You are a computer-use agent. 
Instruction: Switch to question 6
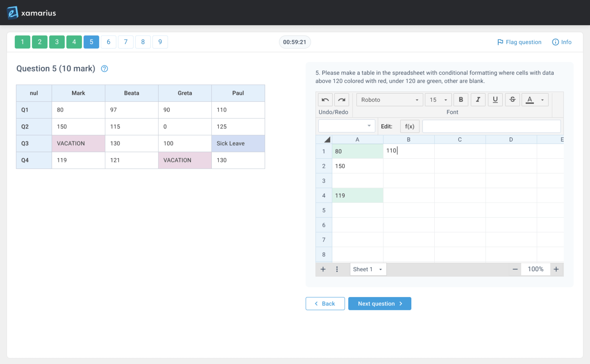108,42
